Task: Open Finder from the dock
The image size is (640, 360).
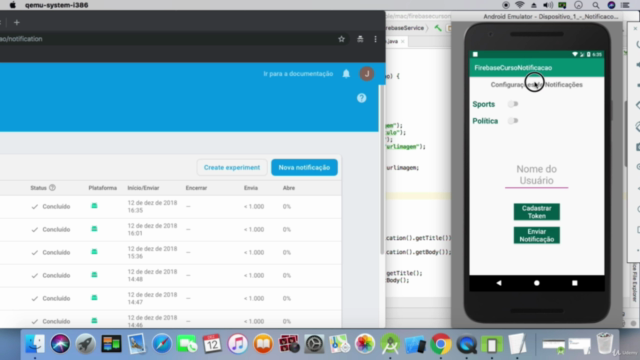Action: (x=35, y=344)
